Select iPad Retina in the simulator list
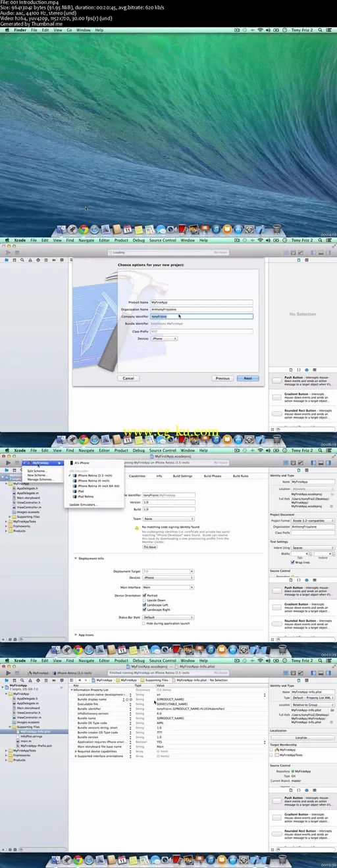This screenshot has height=868, width=337. (x=86, y=496)
